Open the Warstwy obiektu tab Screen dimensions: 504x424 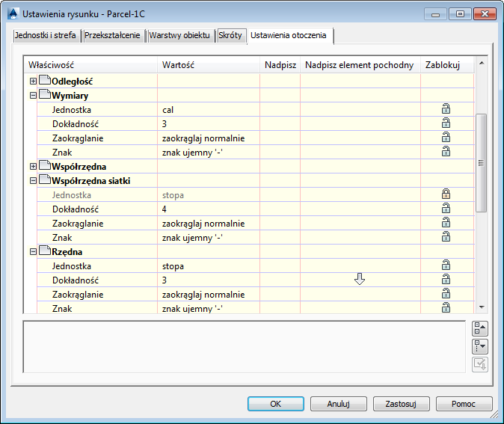pos(179,35)
